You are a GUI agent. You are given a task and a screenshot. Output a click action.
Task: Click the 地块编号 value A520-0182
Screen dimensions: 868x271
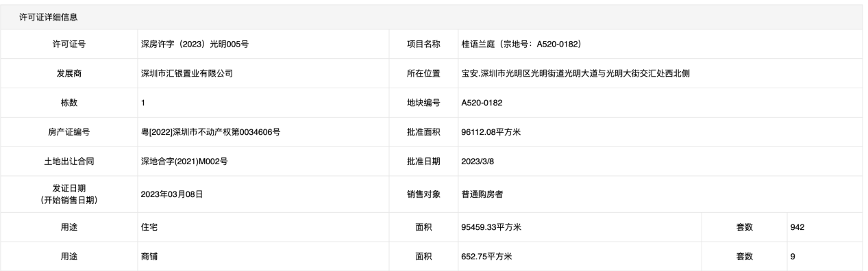pyautogui.click(x=482, y=103)
